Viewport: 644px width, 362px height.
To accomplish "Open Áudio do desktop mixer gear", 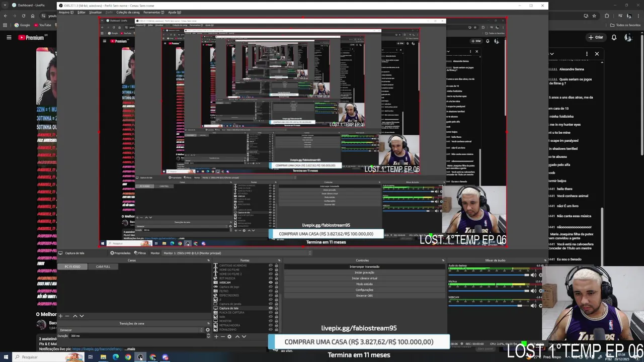I will click(x=540, y=275).
